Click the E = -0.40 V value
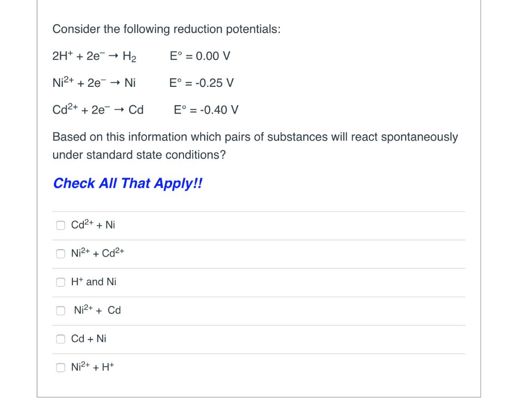505x420 pixels. (206, 110)
